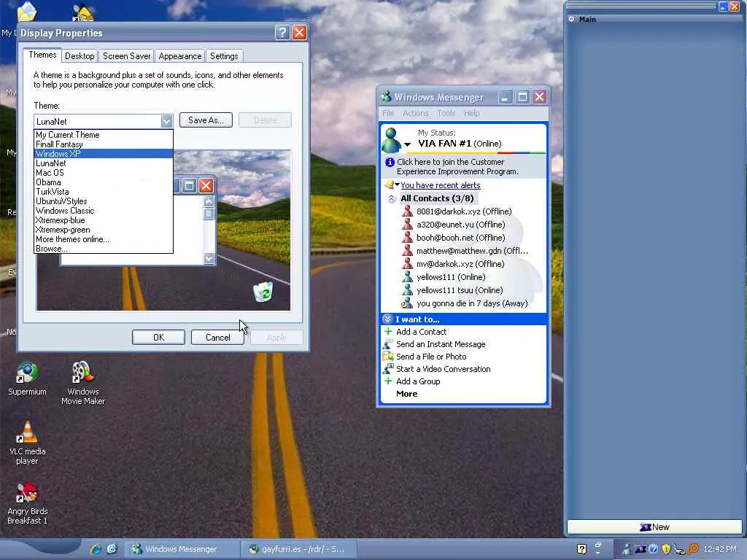Open the Theme combo box dropdown arrow
The width and height of the screenshot is (747, 560).
[x=166, y=121]
